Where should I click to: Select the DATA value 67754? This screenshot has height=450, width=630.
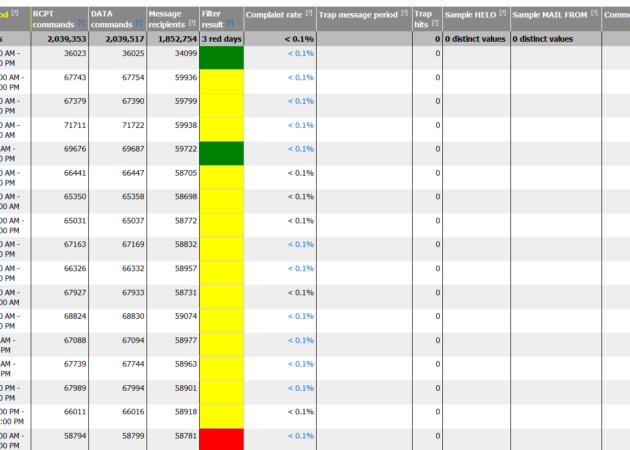[x=133, y=78]
